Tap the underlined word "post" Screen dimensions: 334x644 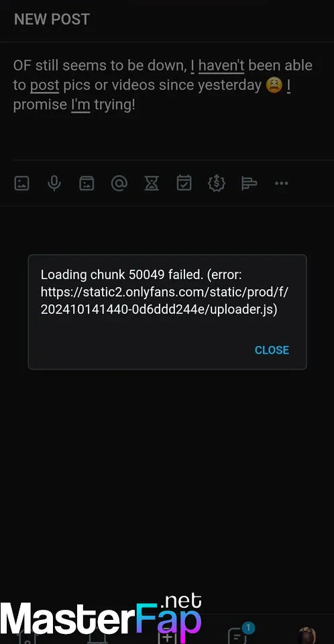(x=45, y=85)
